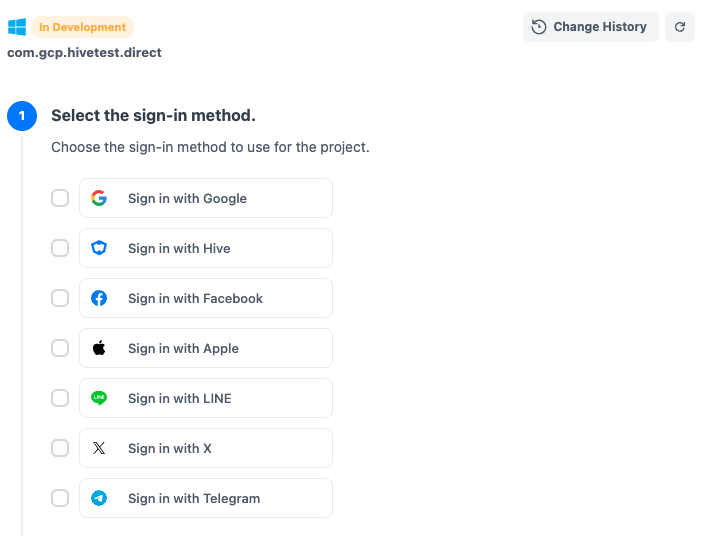Screen dimensions: 702x536
Task: Check the Sign in with X checkbox
Action: 60,448
